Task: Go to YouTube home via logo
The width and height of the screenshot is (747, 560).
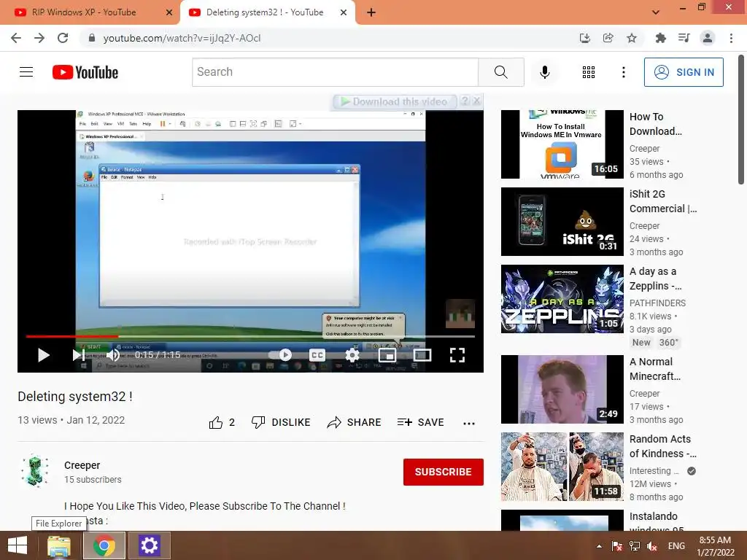Action: (x=85, y=72)
